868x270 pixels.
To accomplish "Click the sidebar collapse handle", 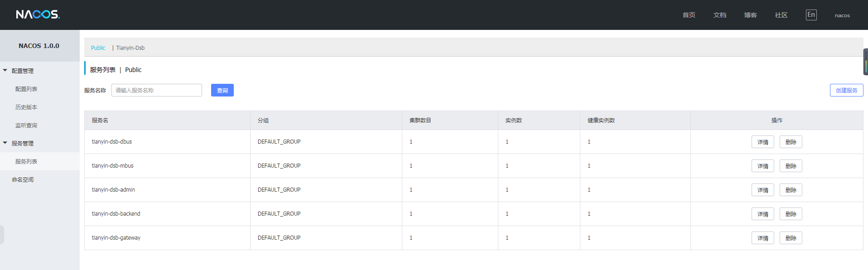I will click(2, 235).
